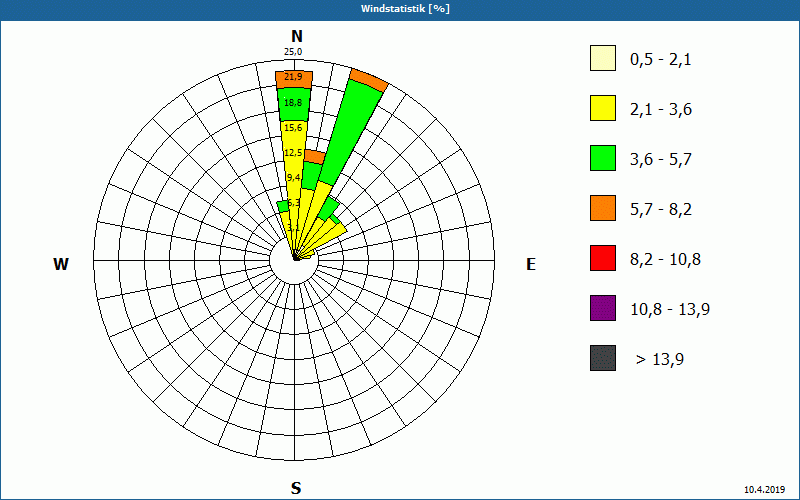800x500 pixels.
Task: Click the legend label '5,7 - 8,2'
Action: click(661, 210)
